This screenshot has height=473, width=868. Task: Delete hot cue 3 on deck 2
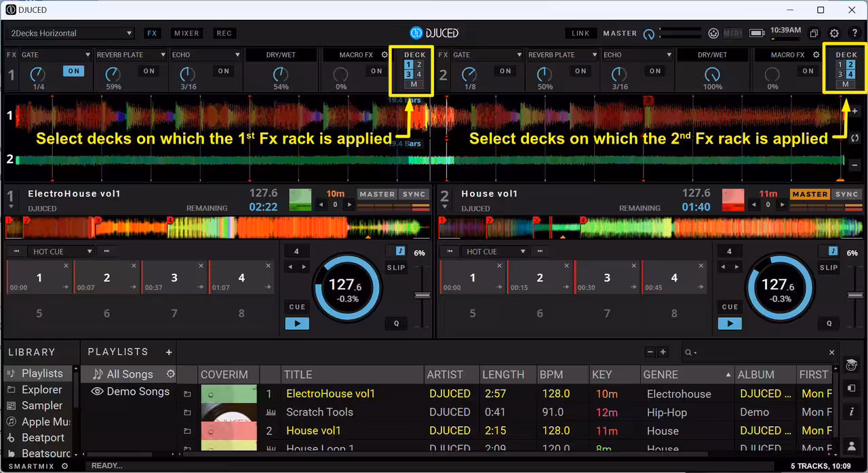click(x=634, y=266)
